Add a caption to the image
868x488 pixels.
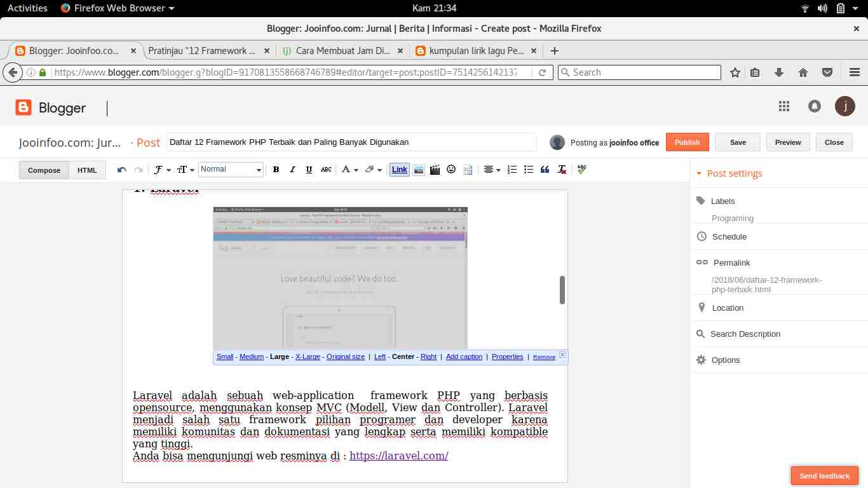click(x=464, y=356)
